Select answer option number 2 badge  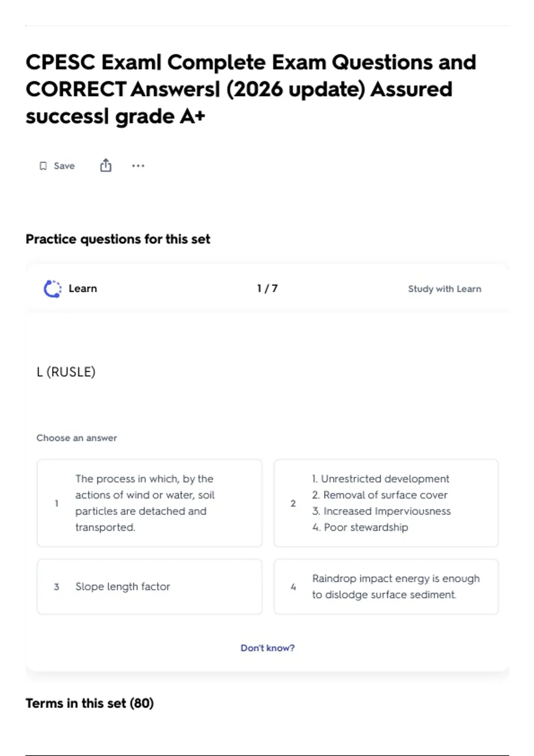tap(293, 503)
